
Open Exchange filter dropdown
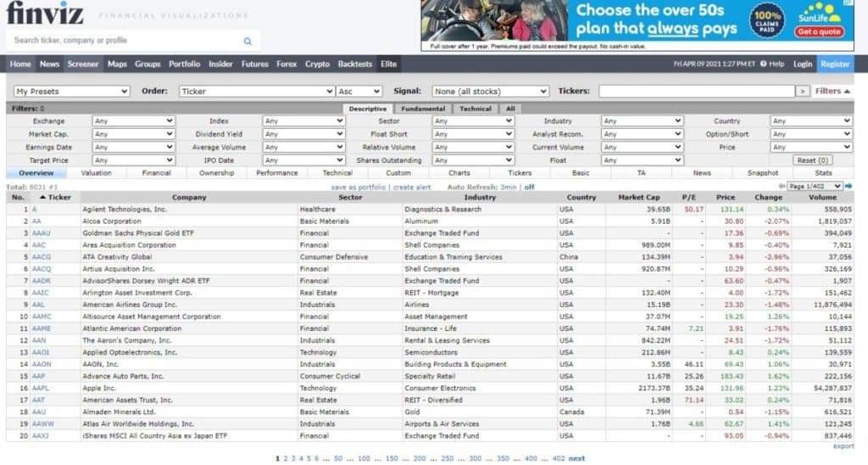(133, 120)
